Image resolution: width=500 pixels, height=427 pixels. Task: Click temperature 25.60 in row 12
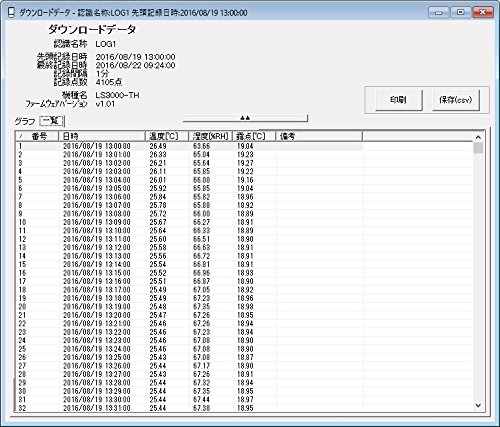coord(158,239)
